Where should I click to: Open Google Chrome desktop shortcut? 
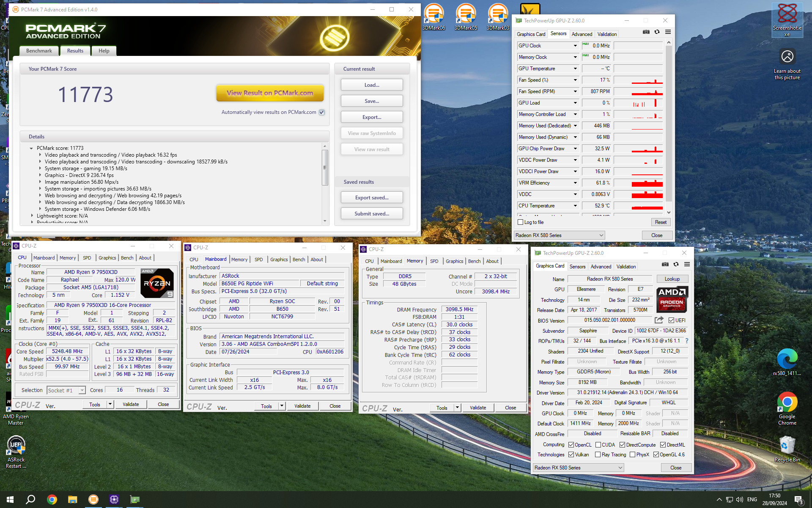pos(787,408)
